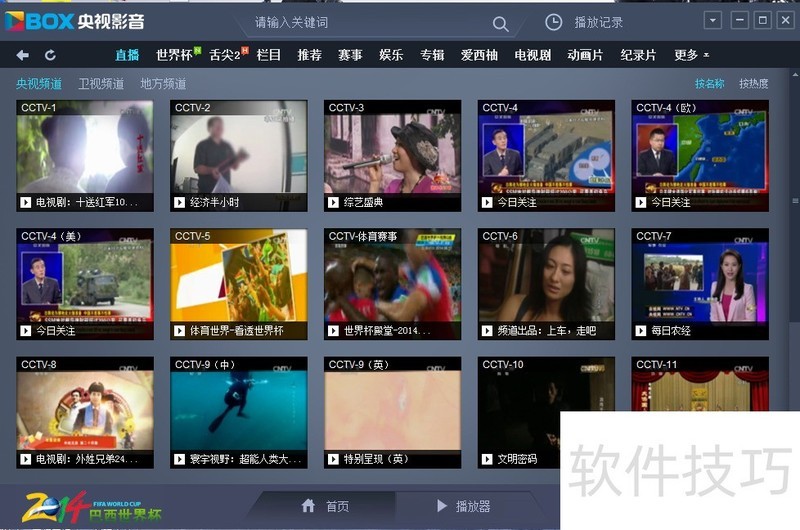Click the 播放记录 text button
The height and width of the screenshot is (530, 800).
(x=598, y=22)
